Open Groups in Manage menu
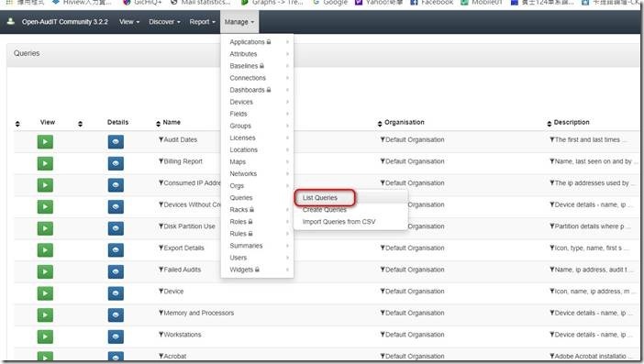644x364 pixels. (257, 126)
